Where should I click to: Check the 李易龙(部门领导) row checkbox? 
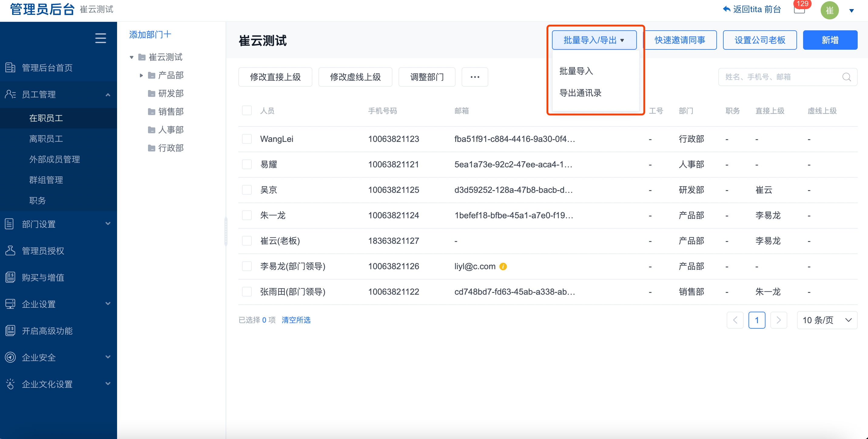(x=247, y=266)
